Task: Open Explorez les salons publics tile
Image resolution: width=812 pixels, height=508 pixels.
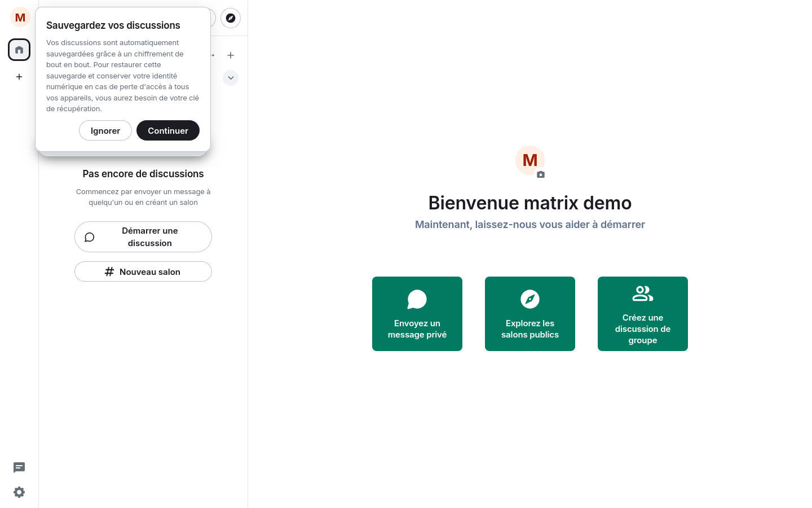Action: coord(530,314)
